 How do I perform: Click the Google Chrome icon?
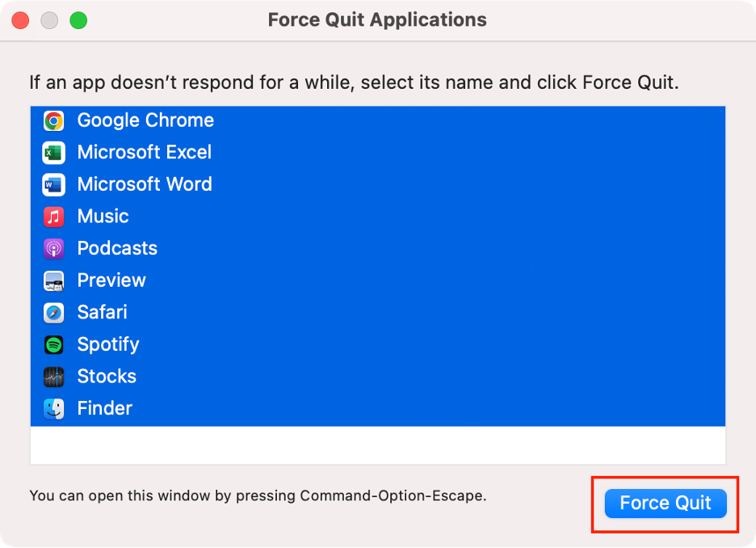coord(52,120)
